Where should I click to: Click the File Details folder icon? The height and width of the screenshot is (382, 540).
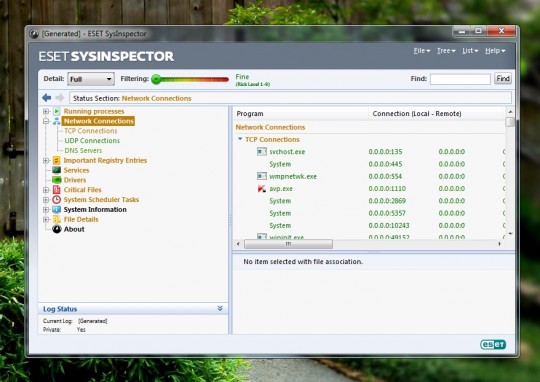pos(57,219)
